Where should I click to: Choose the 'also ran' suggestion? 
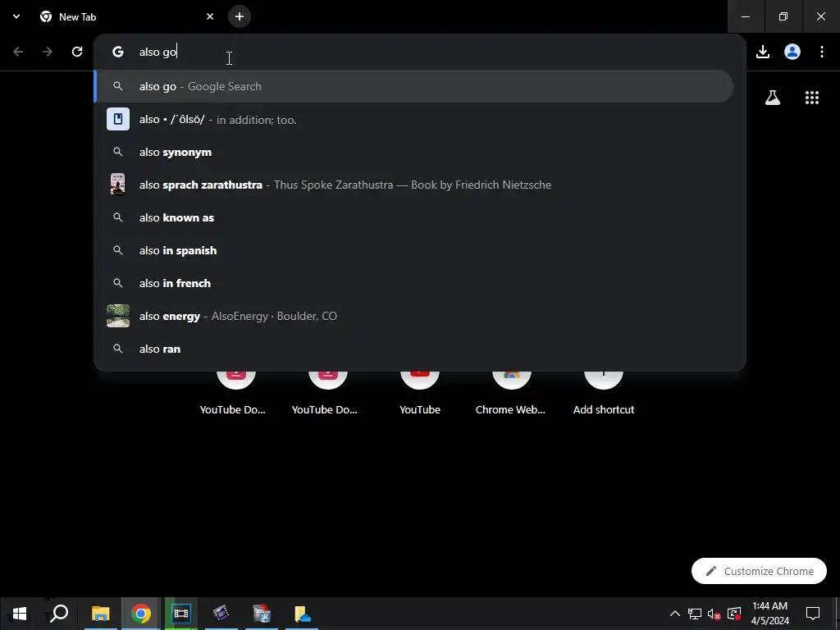tap(413, 349)
